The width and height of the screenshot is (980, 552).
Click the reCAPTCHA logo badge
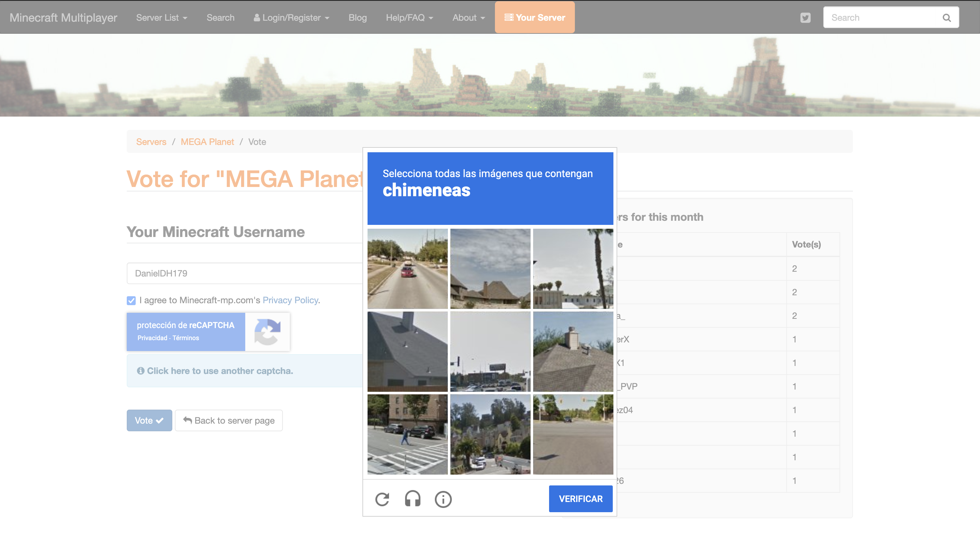point(267,332)
